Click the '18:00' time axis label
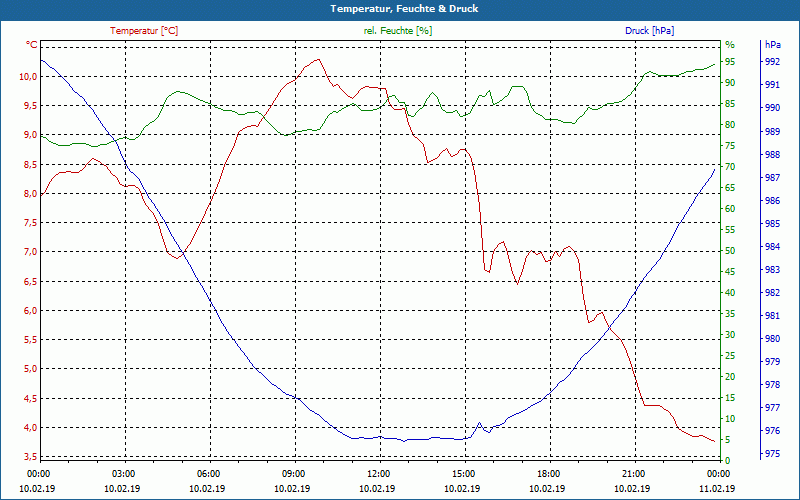This screenshot has height=500, width=800. 548,473
